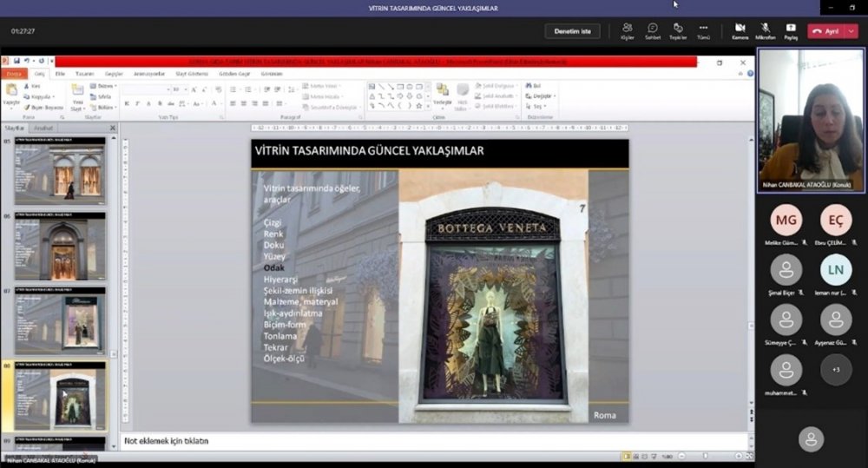Click the Redo icon in quick access toolbar
868x468 pixels.
41,61
